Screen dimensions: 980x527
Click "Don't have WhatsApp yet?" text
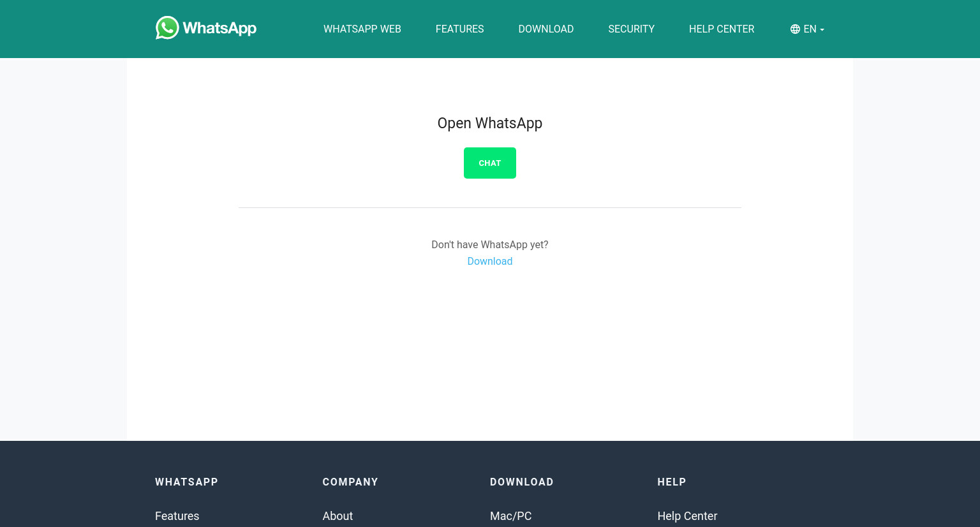[x=490, y=245]
